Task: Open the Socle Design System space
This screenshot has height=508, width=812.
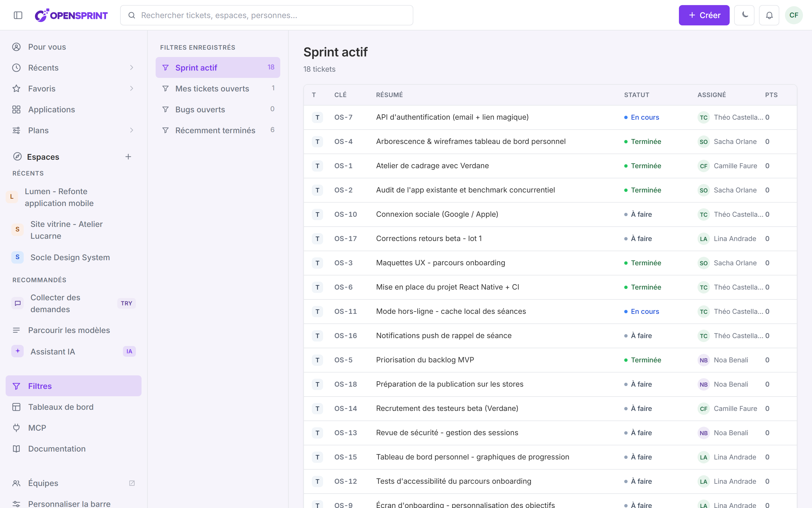Action: [74, 257]
